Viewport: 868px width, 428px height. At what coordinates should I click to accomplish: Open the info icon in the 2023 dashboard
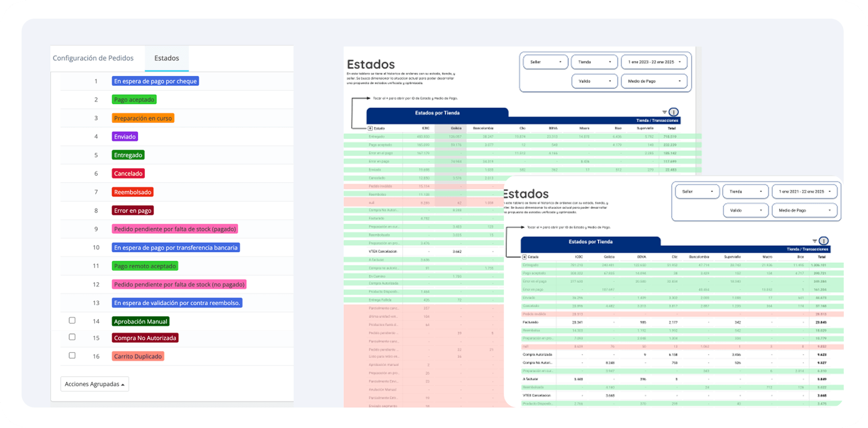(x=674, y=112)
